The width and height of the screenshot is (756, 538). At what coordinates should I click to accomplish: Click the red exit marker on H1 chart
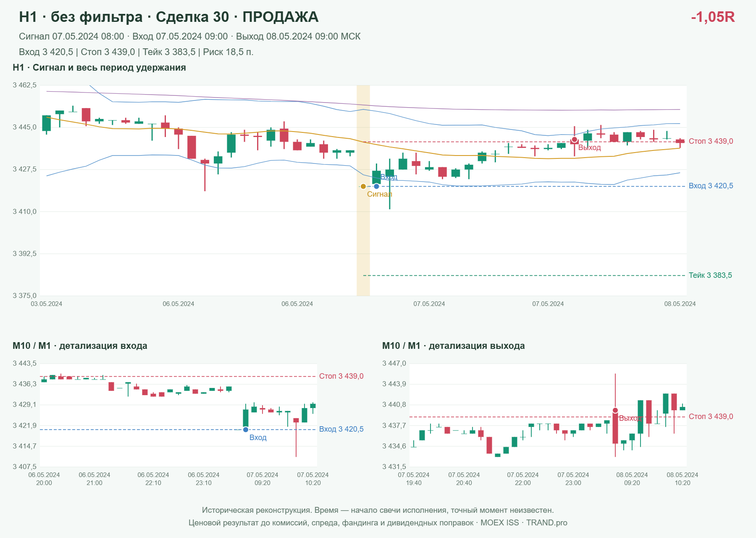(x=574, y=140)
